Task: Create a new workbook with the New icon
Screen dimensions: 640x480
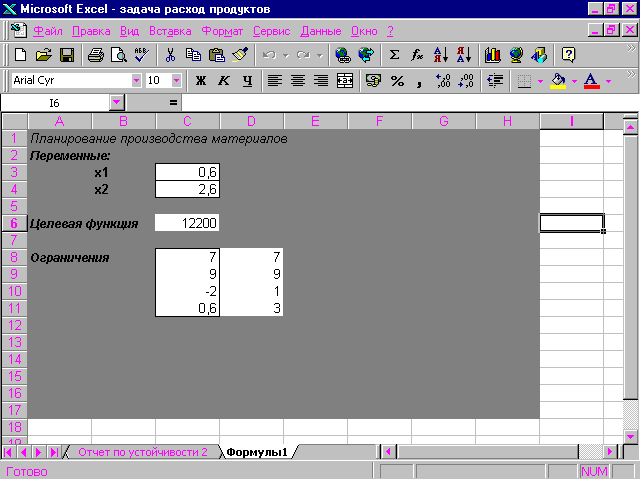Action: point(20,55)
